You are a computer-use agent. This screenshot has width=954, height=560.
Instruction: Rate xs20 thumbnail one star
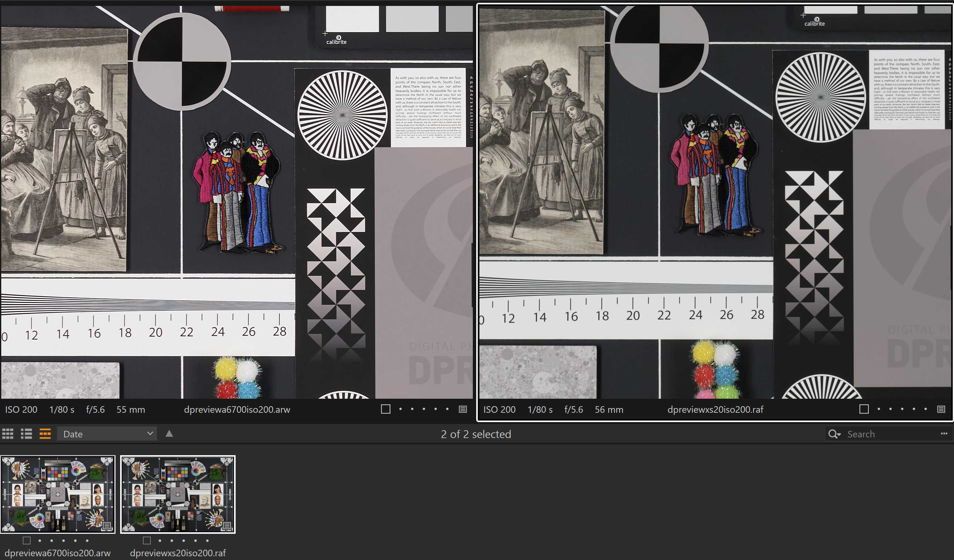point(160,540)
